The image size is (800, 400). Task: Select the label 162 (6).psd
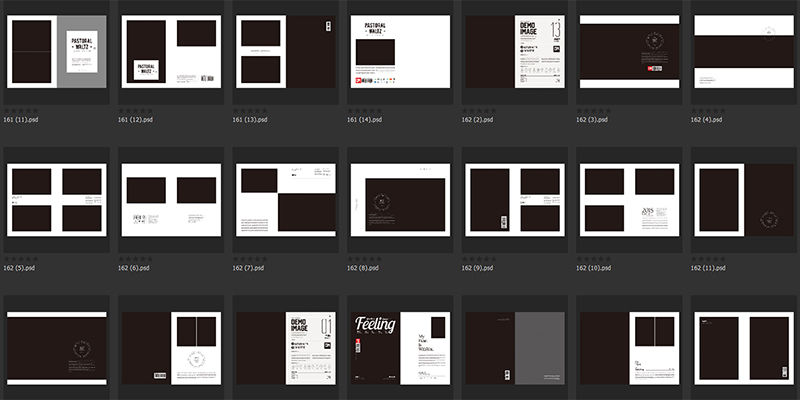click(134, 268)
